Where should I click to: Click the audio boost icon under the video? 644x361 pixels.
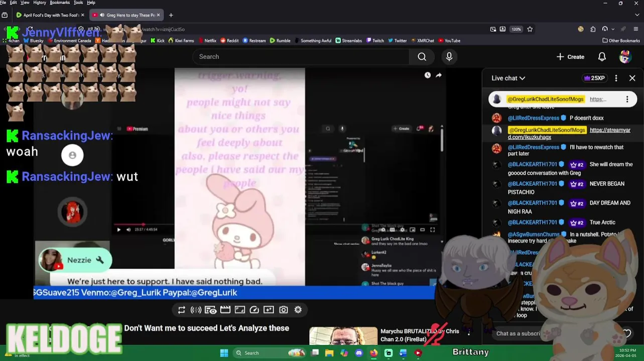click(x=196, y=310)
